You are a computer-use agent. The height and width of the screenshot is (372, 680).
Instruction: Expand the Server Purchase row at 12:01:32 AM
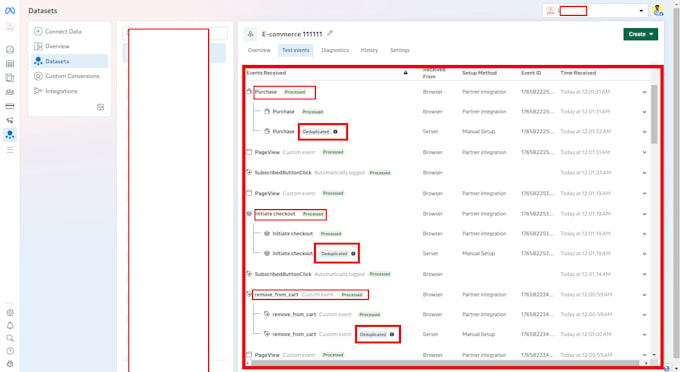pos(644,132)
